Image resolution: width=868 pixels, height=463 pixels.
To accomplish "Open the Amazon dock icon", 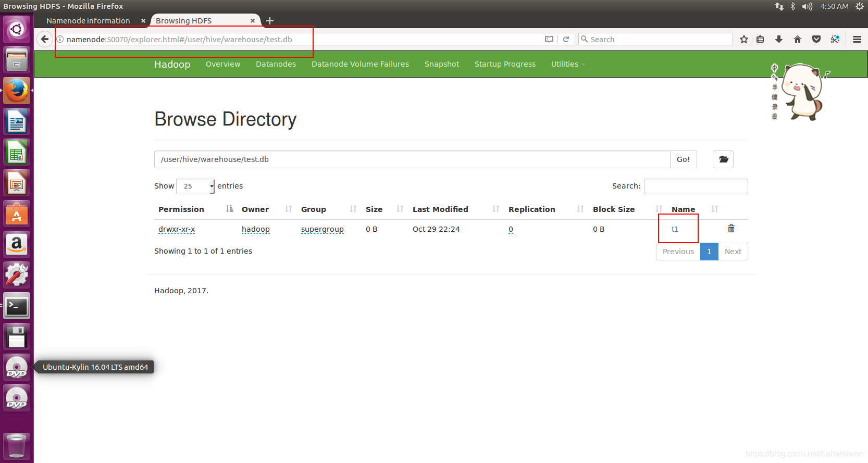I will coord(17,244).
